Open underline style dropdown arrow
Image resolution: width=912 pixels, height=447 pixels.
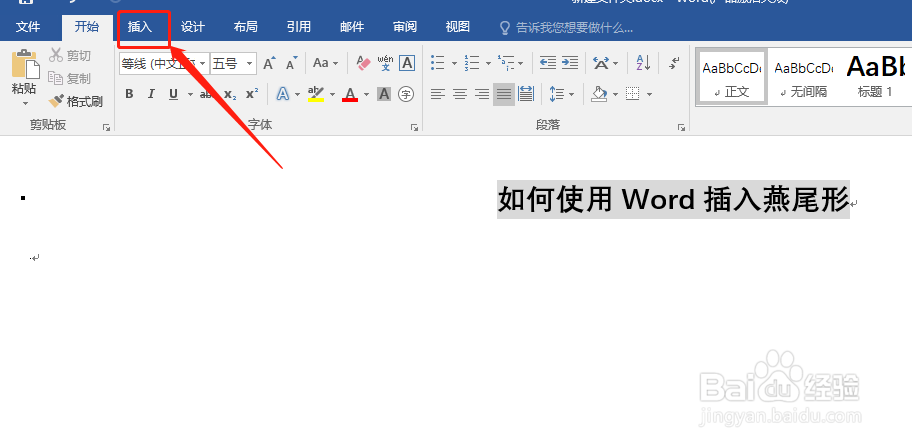pyautogui.click(x=189, y=94)
